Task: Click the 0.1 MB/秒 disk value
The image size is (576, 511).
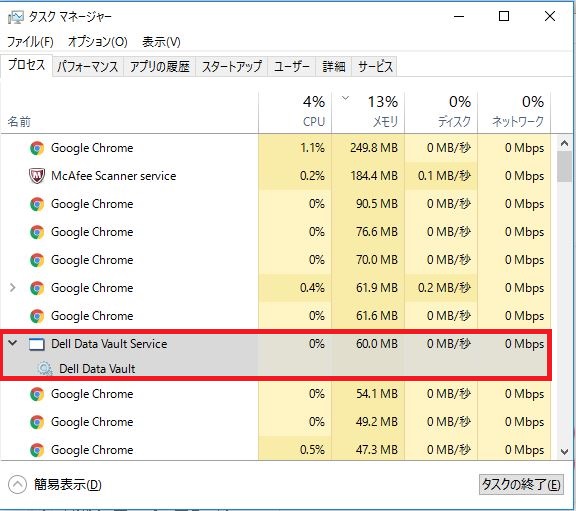Action: tap(444, 176)
